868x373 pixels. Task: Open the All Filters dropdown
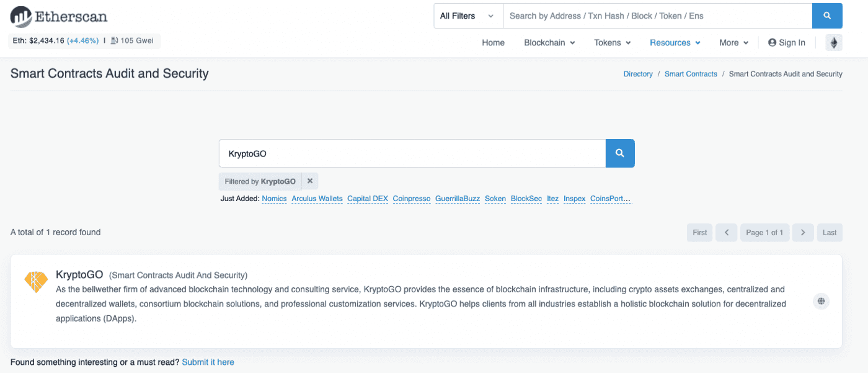tap(467, 16)
